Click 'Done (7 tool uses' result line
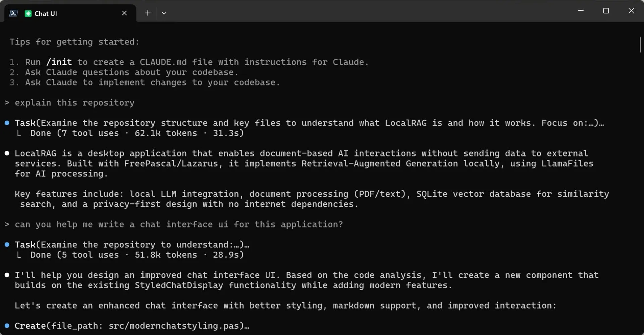This screenshot has height=335, width=644. 137,133
